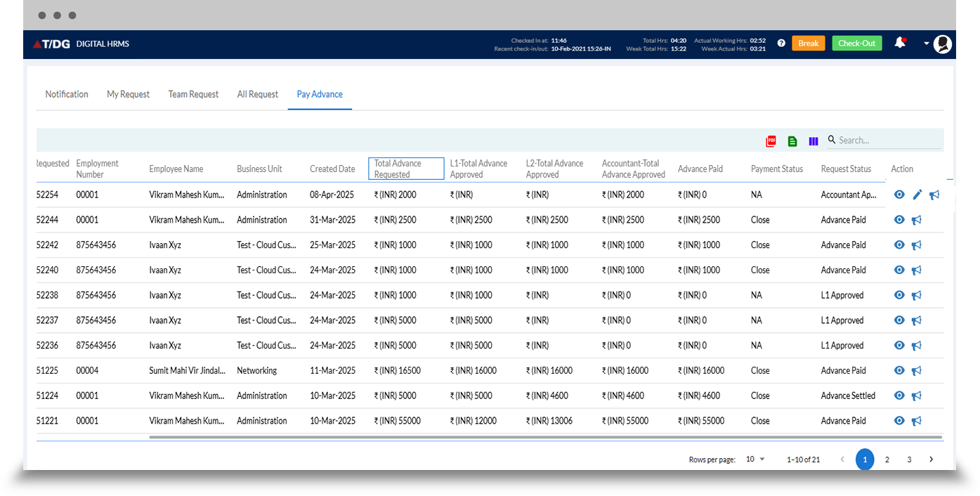Jump to page 3 of results
This screenshot has height=496, width=980.
pyautogui.click(x=909, y=459)
